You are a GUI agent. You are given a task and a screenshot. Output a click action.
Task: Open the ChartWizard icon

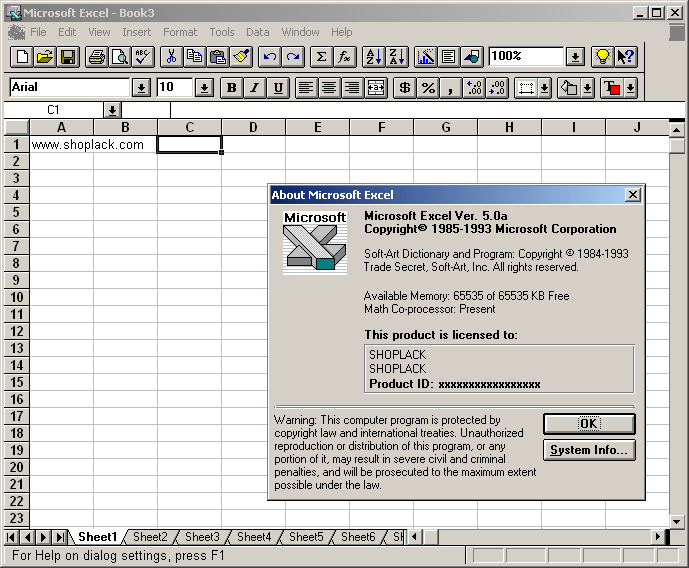click(x=425, y=57)
